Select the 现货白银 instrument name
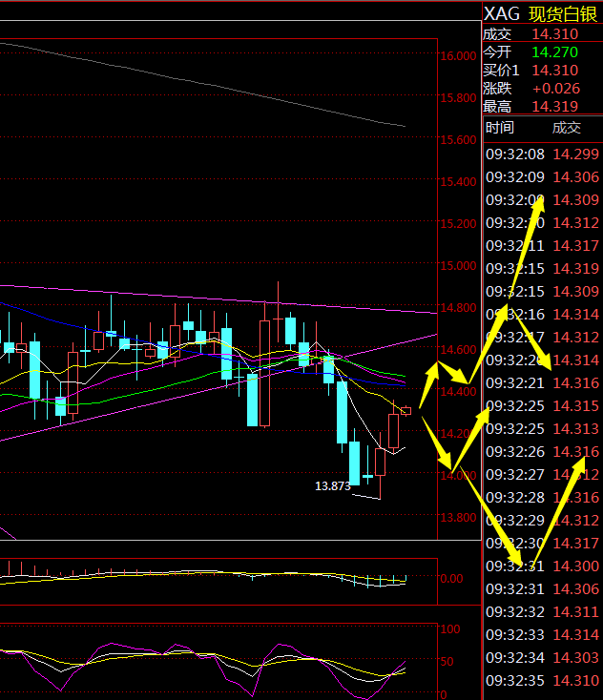Viewport: 603px width, 700px height. coord(563,14)
